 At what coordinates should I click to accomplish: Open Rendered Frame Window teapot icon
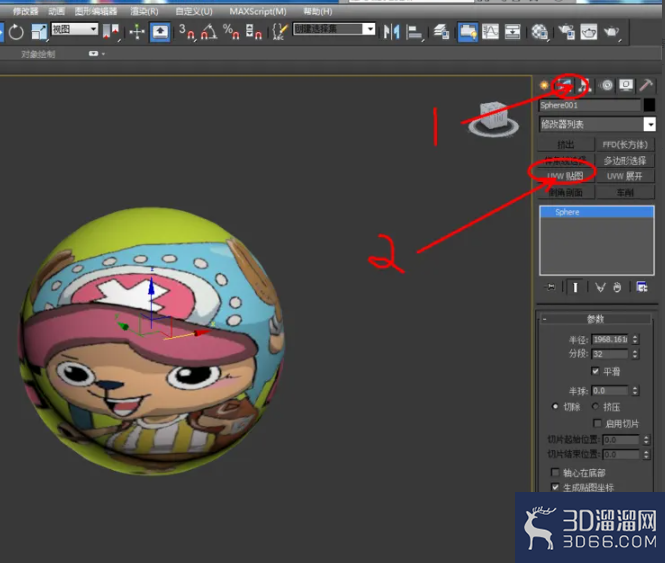click(589, 32)
